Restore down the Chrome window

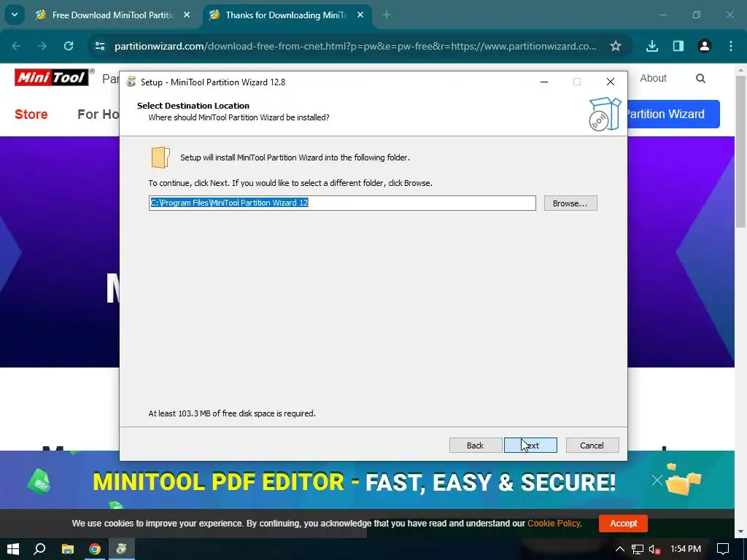pos(697,15)
